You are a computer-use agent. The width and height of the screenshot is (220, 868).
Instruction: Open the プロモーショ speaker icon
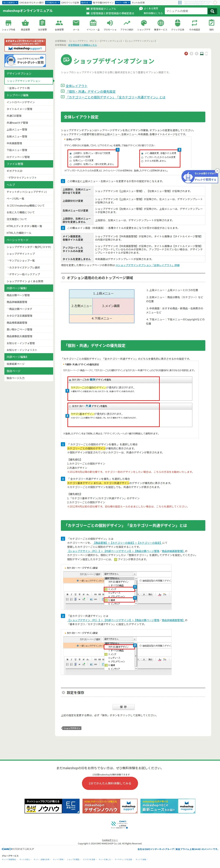tap(110, 23)
